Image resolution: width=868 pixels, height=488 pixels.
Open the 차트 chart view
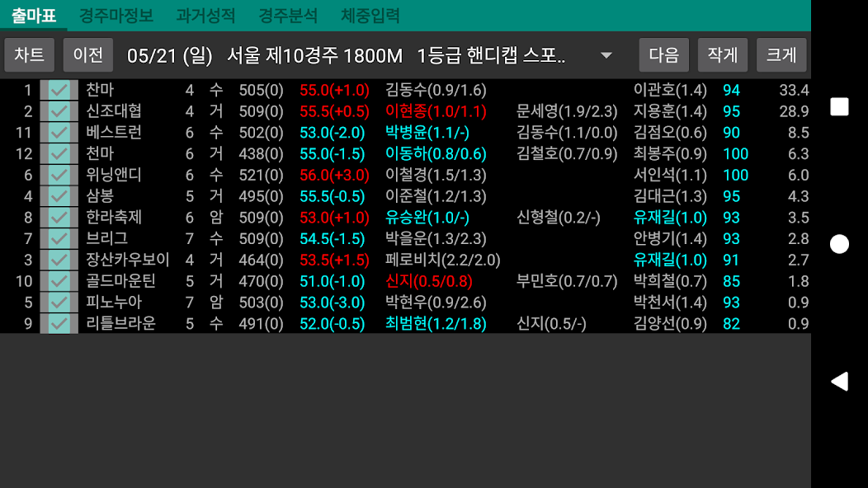tap(29, 54)
